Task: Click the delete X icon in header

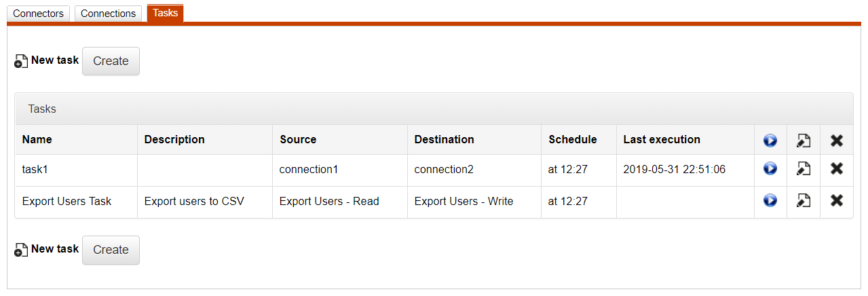Action: coord(837,141)
